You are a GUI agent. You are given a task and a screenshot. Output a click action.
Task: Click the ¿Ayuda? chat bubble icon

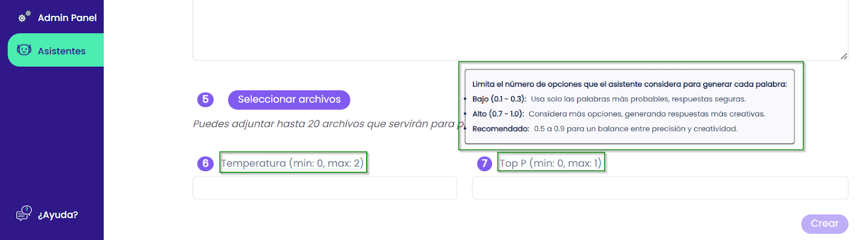24,213
